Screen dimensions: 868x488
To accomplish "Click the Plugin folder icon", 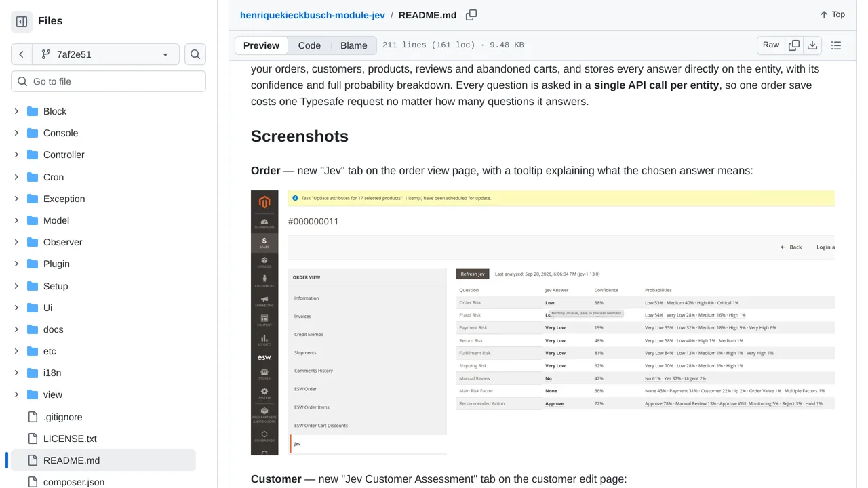I will pyautogui.click(x=33, y=264).
